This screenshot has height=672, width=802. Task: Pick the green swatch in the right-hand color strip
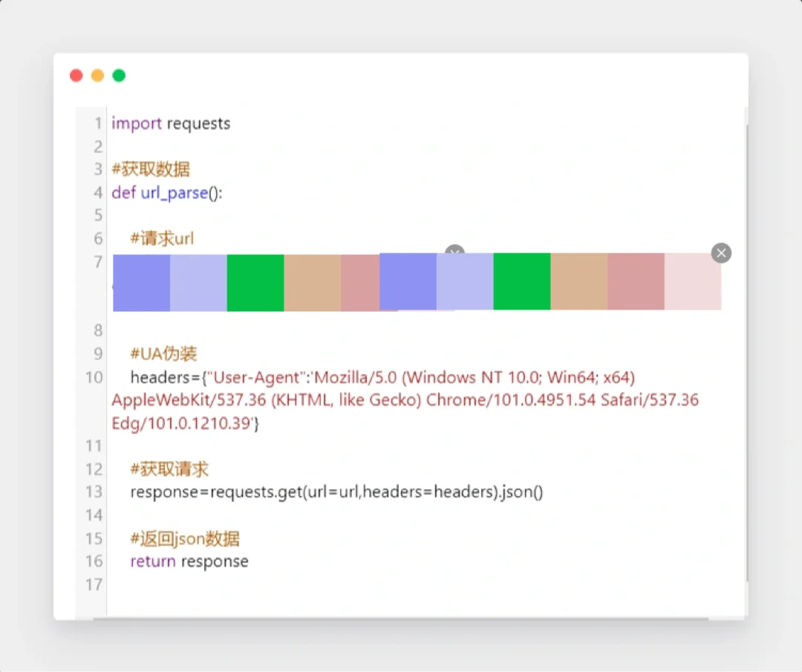(522, 281)
